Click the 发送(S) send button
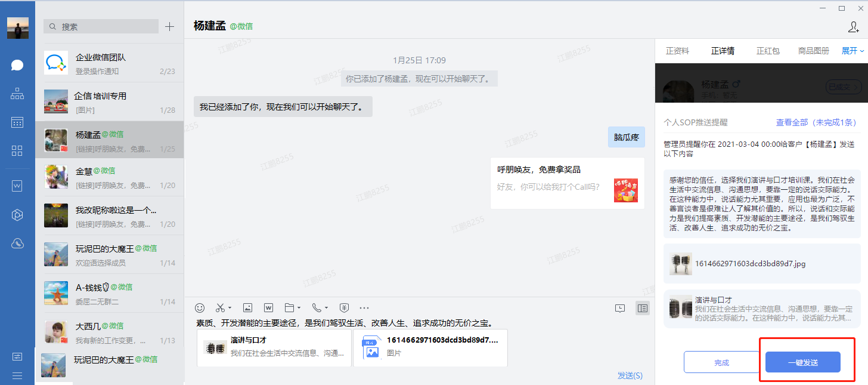The image size is (868, 385). point(630,375)
